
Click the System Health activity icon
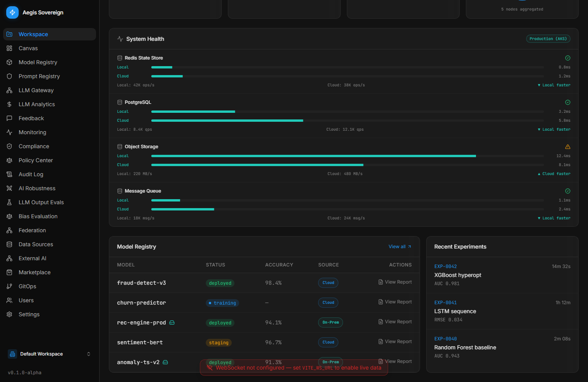120,39
